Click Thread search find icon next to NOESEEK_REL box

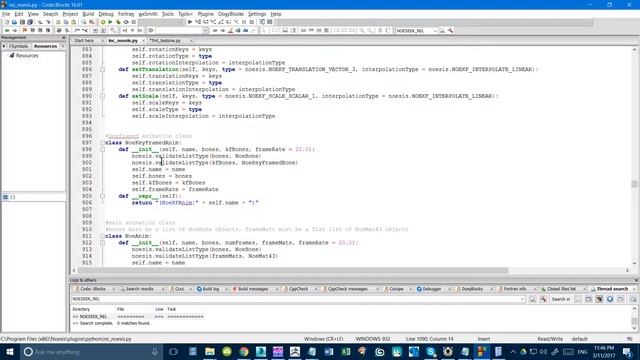pyautogui.click(x=442, y=31)
